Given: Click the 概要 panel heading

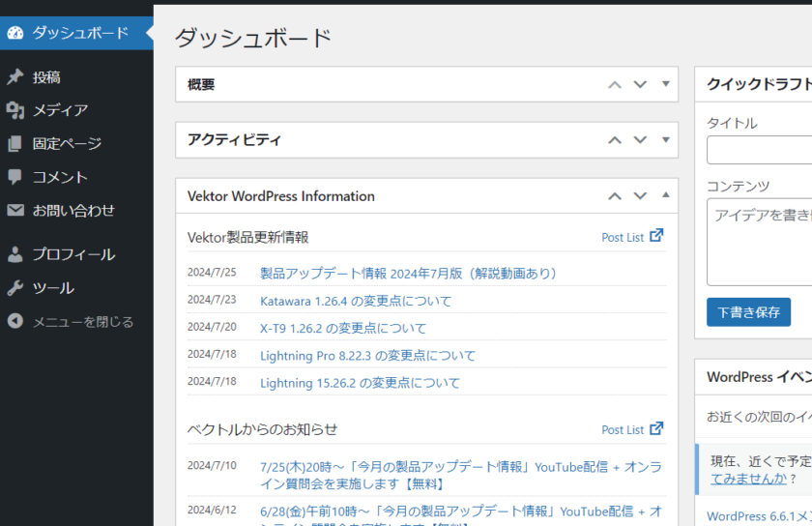Looking at the screenshot, I should (201, 84).
